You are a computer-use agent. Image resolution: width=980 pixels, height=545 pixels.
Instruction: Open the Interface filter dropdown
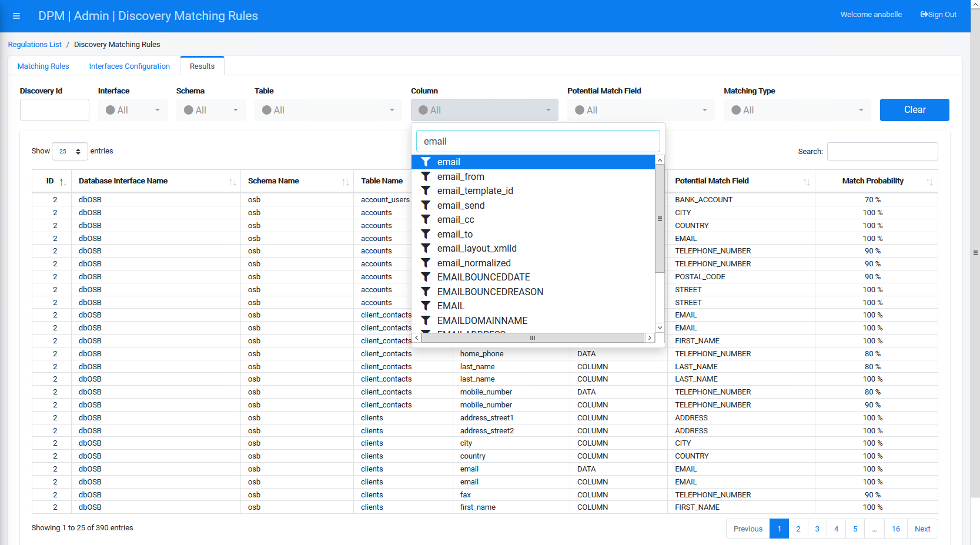pyautogui.click(x=133, y=110)
